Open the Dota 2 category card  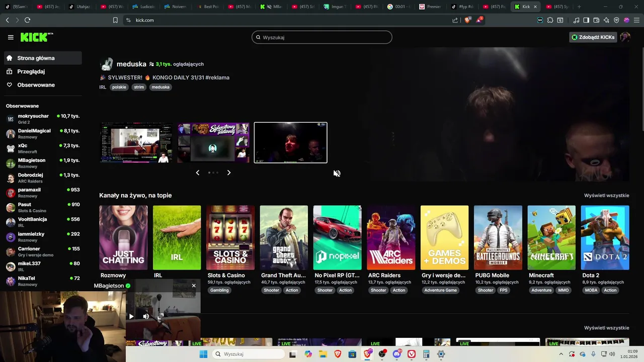pos(605,238)
